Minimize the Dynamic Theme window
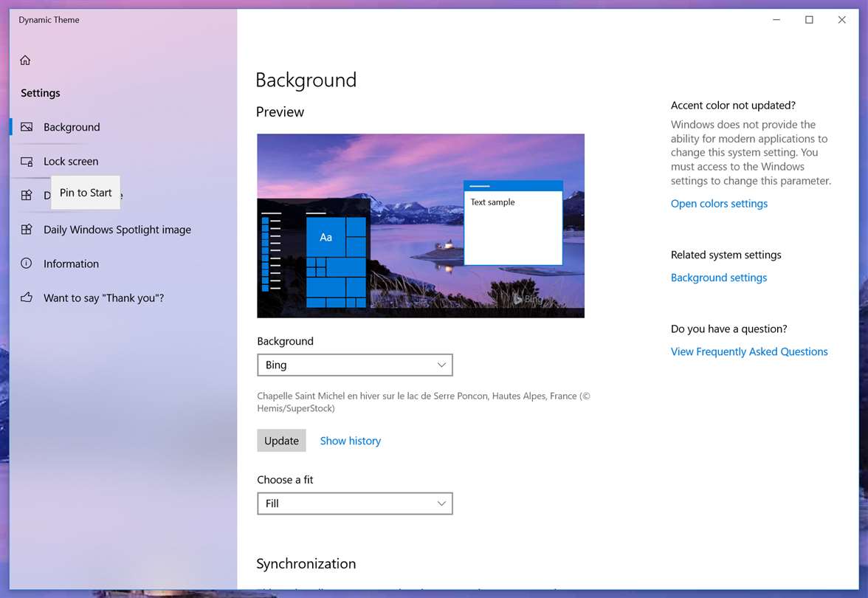This screenshot has height=598, width=868. click(776, 20)
